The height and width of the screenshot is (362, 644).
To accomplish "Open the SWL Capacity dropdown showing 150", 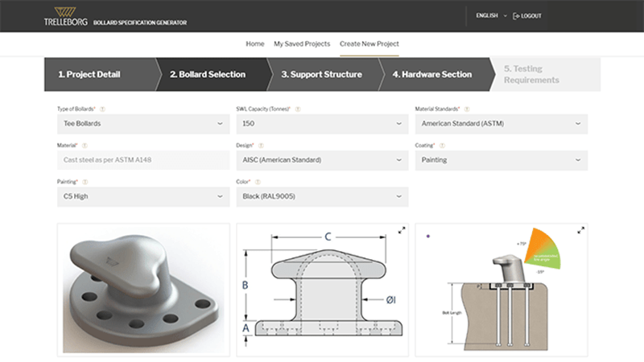I will tap(322, 124).
